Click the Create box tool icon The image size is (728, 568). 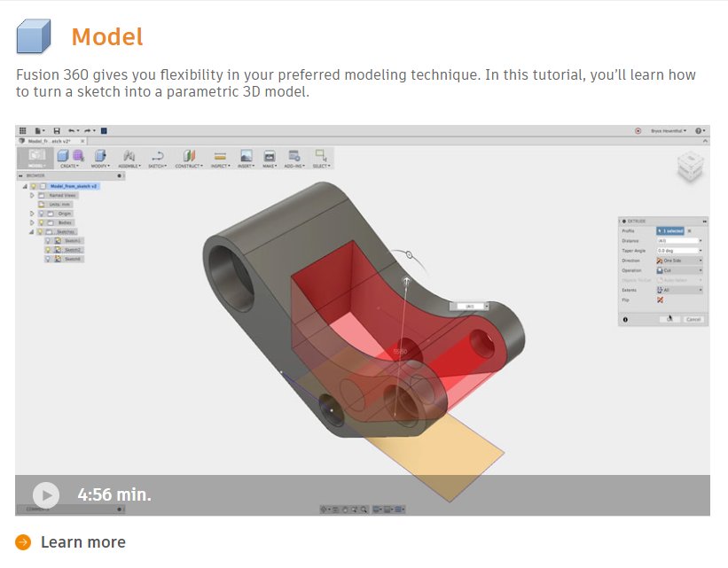(63, 155)
